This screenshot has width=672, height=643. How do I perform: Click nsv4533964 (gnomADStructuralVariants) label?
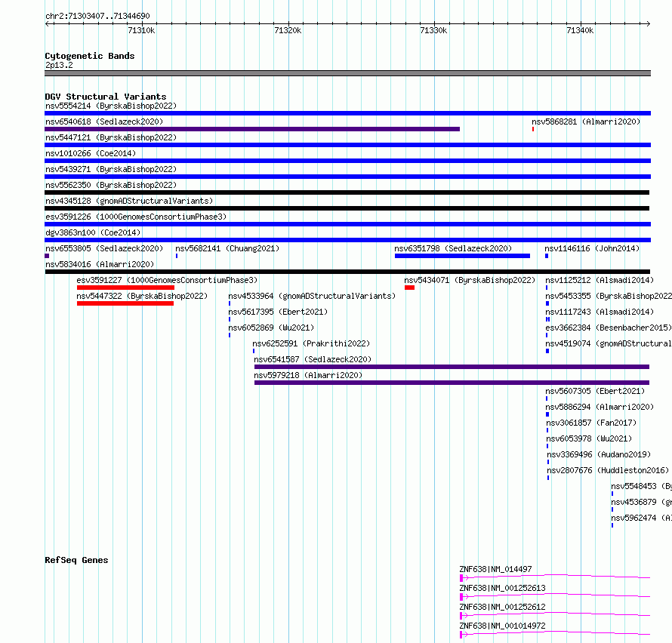tap(312, 296)
